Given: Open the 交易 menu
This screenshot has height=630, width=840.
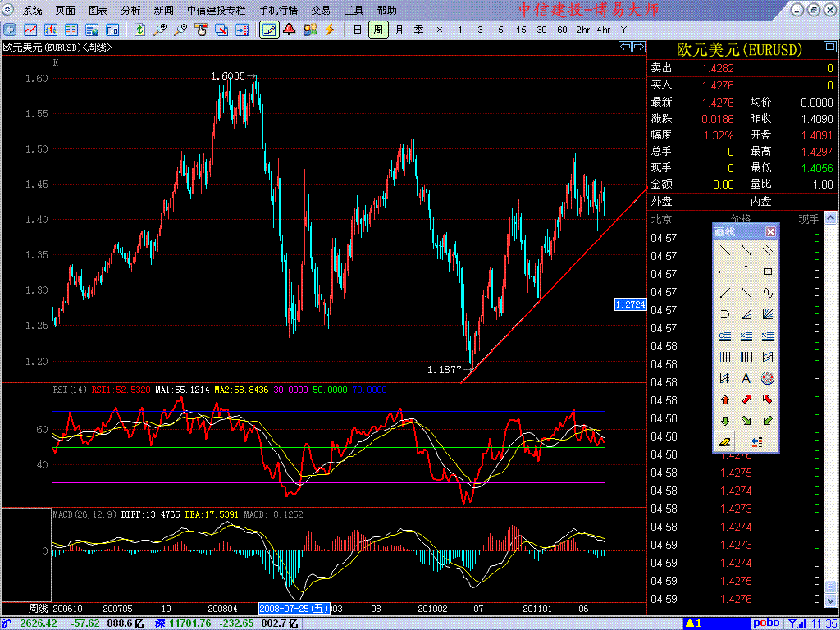Looking at the screenshot, I should 321,11.
